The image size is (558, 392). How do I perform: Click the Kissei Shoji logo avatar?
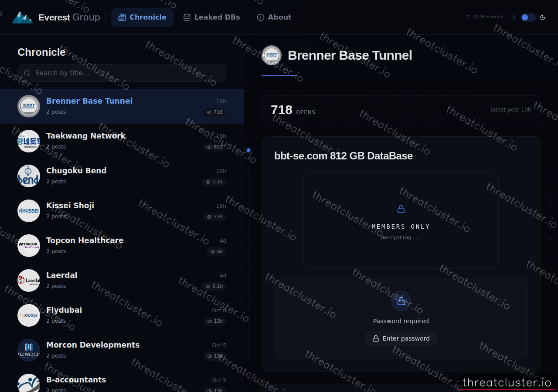point(29,211)
